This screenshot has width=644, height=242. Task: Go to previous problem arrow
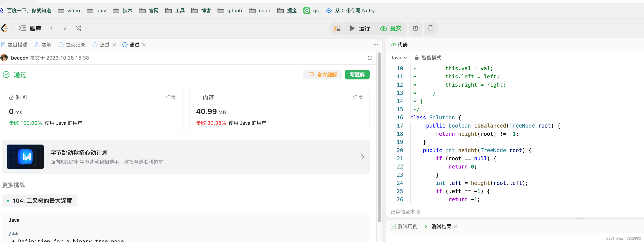[52, 28]
